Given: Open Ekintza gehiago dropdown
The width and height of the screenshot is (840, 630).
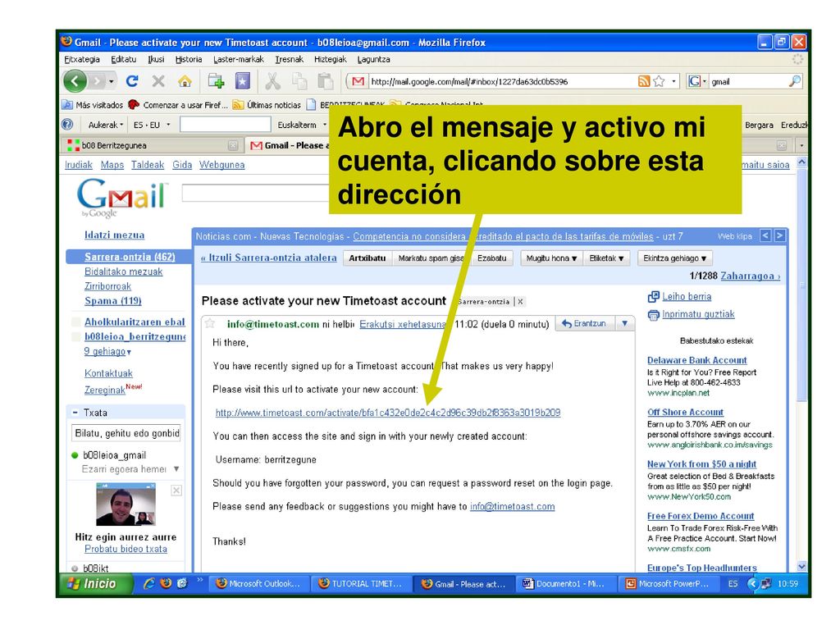Looking at the screenshot, I should click(674, 258).
